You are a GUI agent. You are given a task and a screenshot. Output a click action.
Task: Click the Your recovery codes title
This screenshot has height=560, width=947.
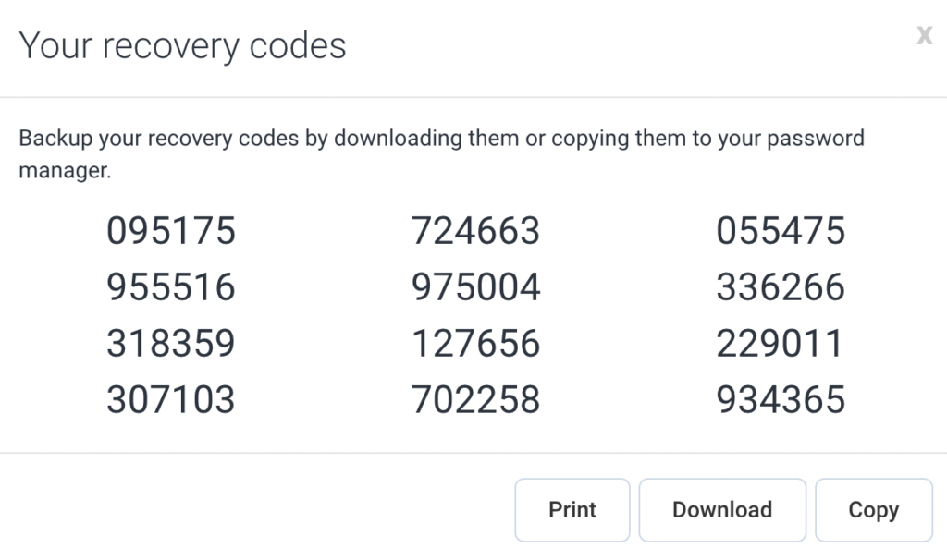[x=182, y=44]
